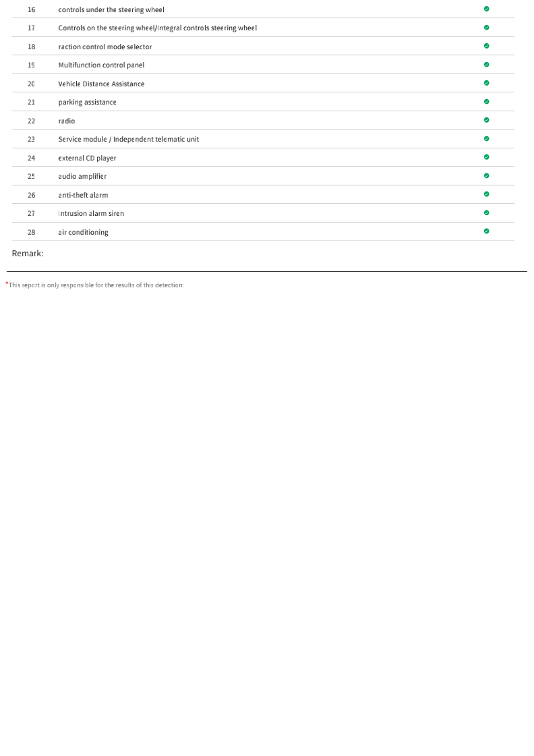Image resolution: width=534 pixels, height=756 pixels.
Task: Select 'raction control mode selector' row
Action: [263, 47]
